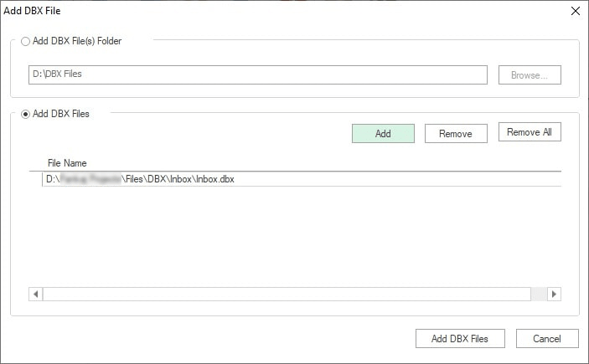Click the File Name column header
The width and height of the screenshot is (589, 364).
(x=67, y=163)
